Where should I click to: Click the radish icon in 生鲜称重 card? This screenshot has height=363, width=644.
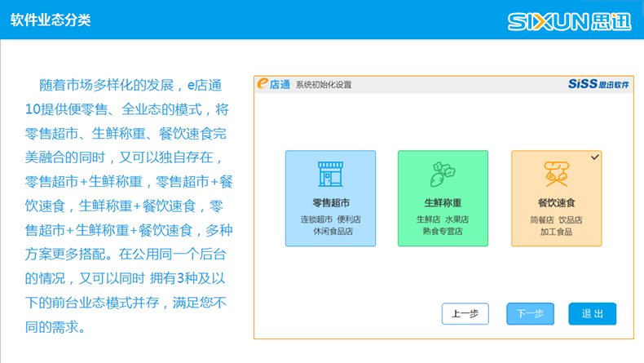443,174
